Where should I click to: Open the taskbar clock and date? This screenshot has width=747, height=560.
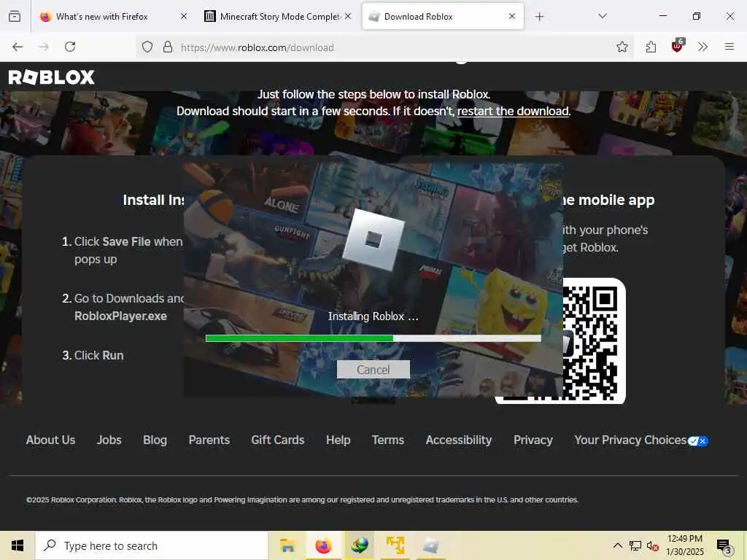[x=684, y=545]
